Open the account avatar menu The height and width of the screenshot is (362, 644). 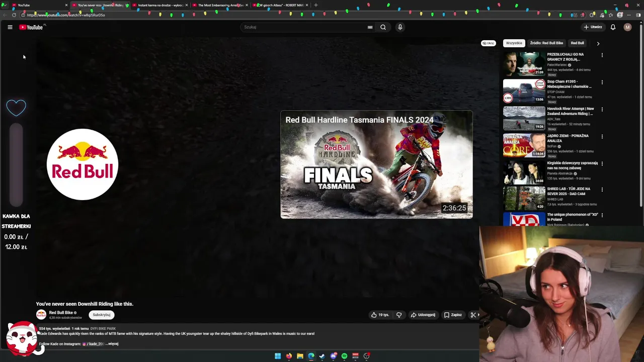coord(627,27)
